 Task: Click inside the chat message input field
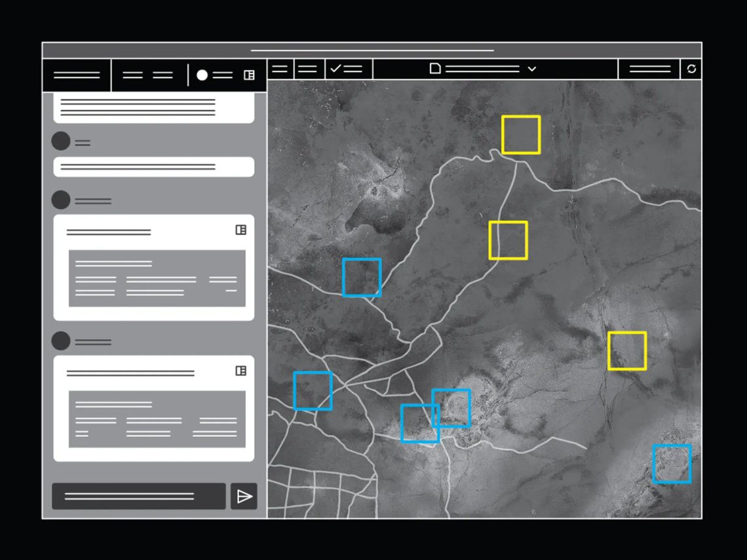138,496
